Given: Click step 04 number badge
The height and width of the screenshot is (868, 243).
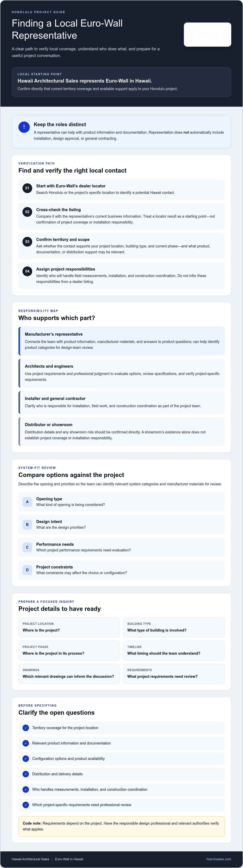Looking at the screenshot, I should point(27,271).
